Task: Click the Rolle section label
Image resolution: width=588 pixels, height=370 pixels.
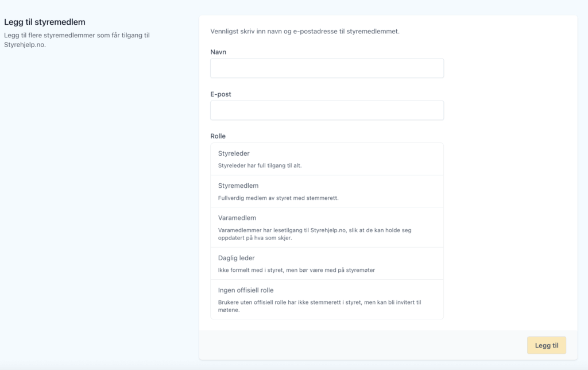Action: coord(218,136)
